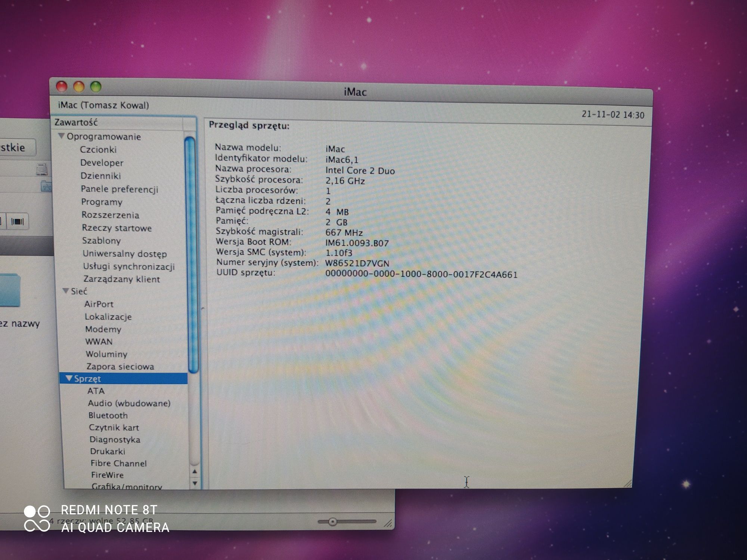This screenshot has height=560, width=747.
Task: Open Diagnostyka entry
Action: click(115, 440)
